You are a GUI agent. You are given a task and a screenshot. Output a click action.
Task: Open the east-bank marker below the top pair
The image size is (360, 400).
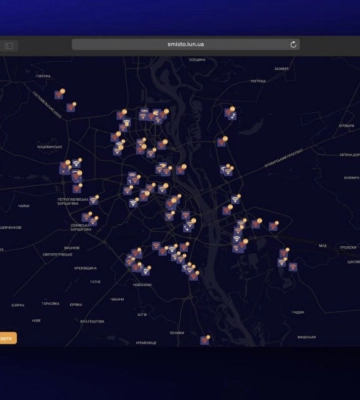tap(222, 142)
